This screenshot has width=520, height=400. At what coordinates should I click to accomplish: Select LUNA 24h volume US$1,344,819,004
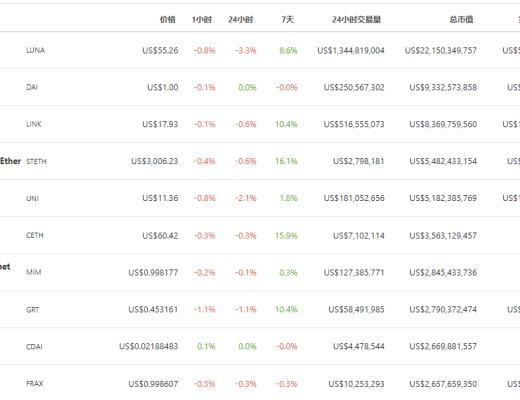(x=351, y=50)
